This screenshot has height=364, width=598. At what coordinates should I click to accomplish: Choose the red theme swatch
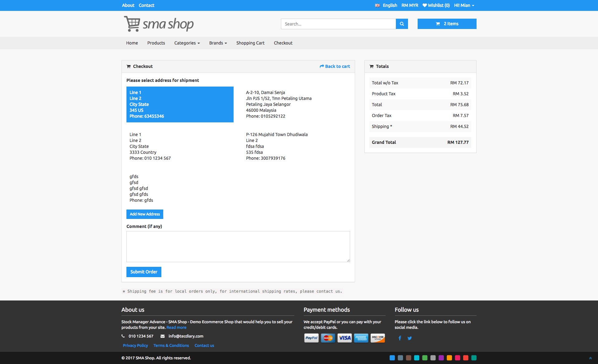tap(466, 358)
